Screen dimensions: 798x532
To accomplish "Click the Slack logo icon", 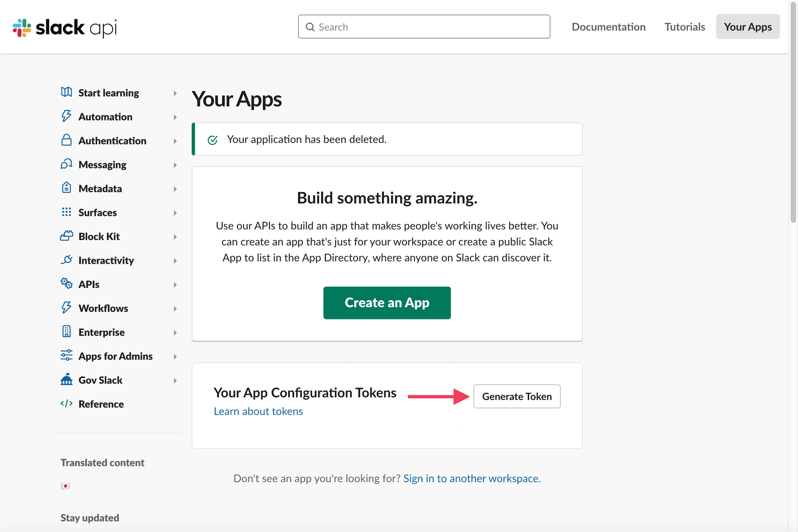I will (x=22, y=28).
